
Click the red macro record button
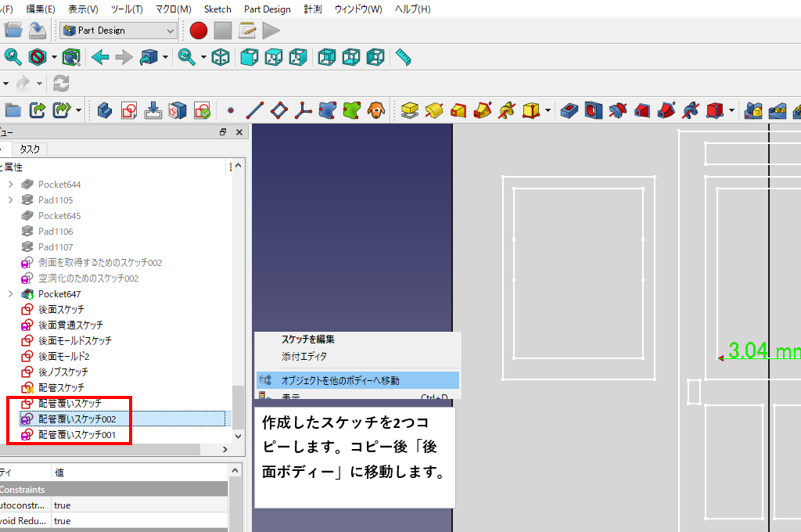pos(199,31)
